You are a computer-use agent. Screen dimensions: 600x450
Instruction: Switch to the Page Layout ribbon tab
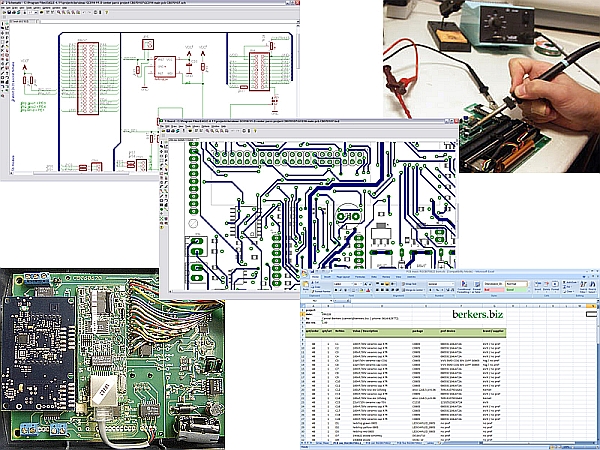click(343, 277)
